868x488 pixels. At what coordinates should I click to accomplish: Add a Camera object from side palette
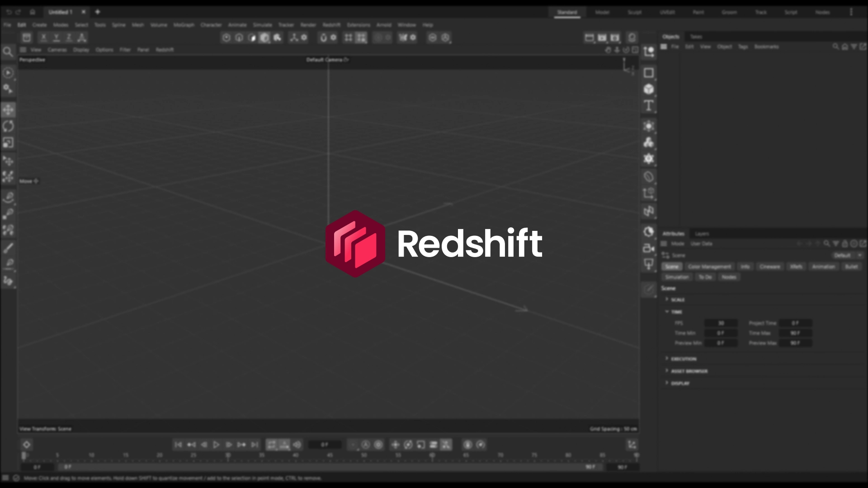tap(649, 248)
